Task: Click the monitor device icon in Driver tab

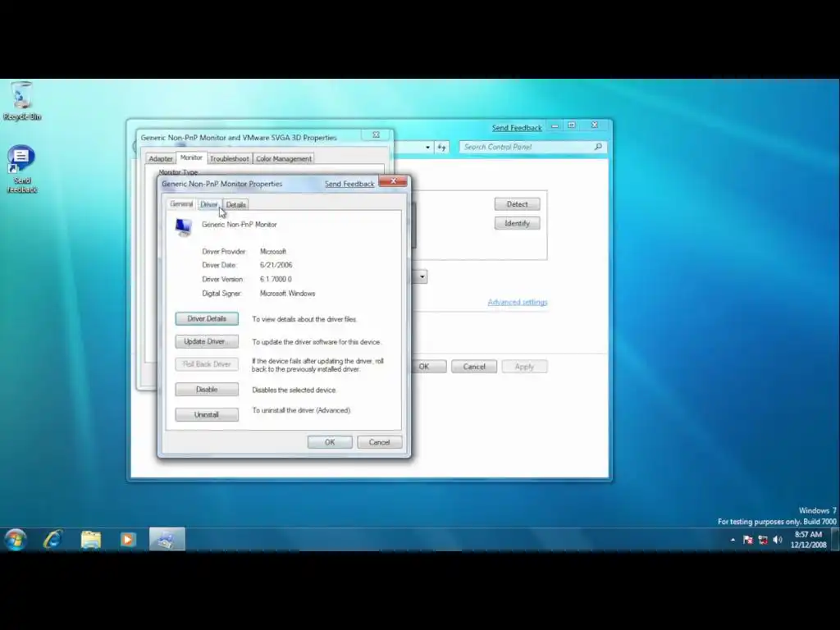Action: point(184,227)
